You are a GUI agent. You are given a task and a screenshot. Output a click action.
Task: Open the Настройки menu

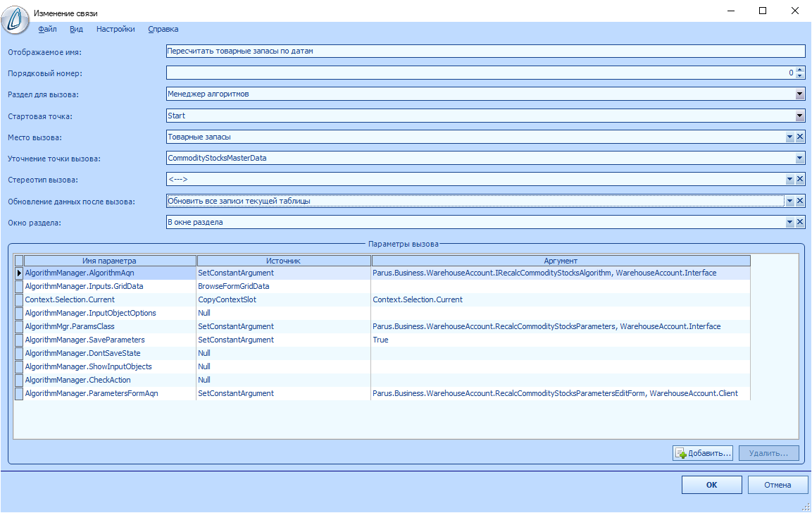[x=115, y=29]
